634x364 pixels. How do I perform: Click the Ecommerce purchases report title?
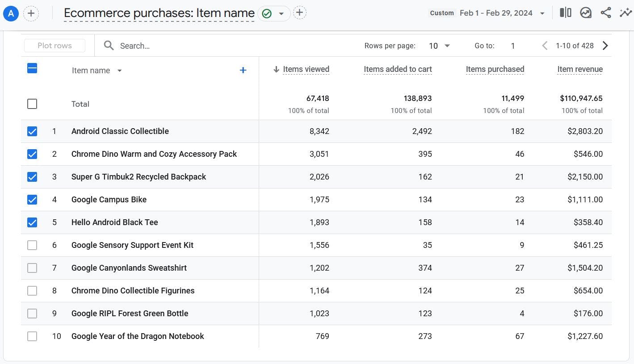coord(160,13)
